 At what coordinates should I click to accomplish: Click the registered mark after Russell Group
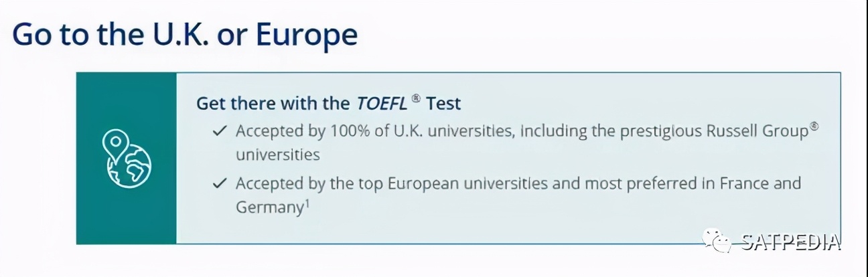[814, 125]
